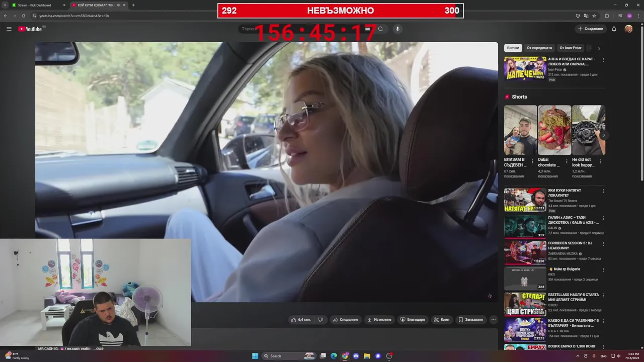Bookmark this page with the star
Viewport: 644px width, 362px height.
594,16
